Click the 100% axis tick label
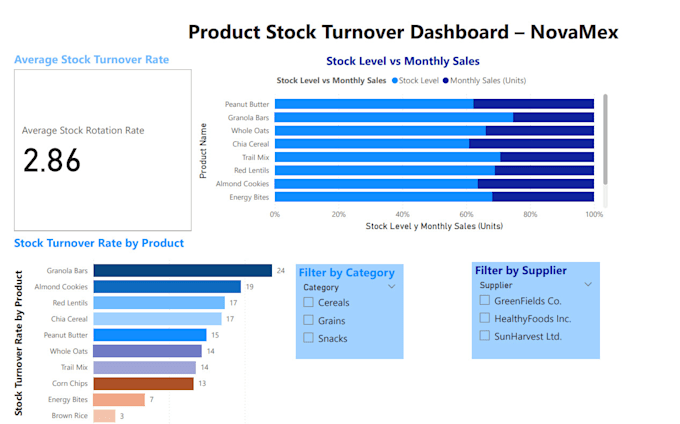Screen dimensions: 680x424 (594, 214)
